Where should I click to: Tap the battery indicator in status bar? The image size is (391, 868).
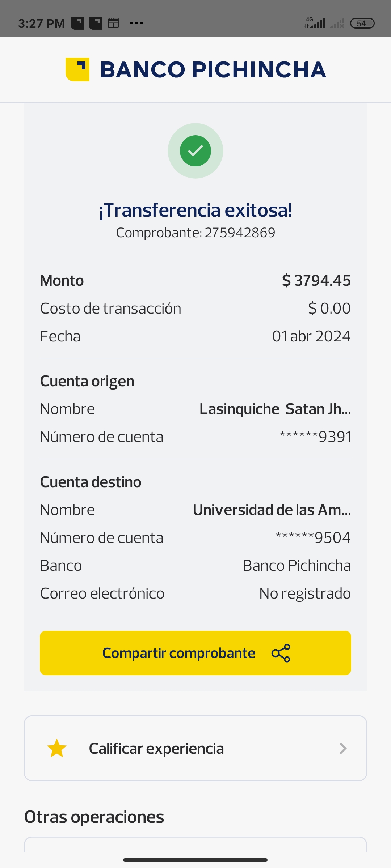click(x=362, y=24)
